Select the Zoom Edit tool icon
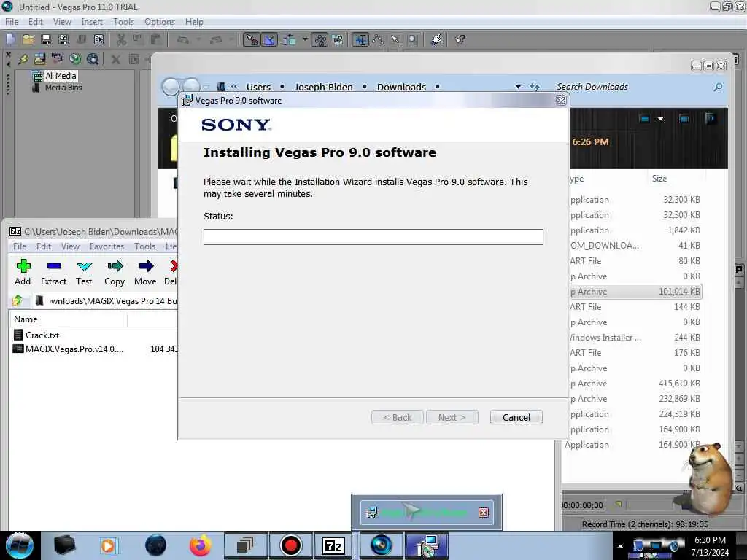Image resolution: width=747 pixels, height=560 pixels. click(413, 39)
